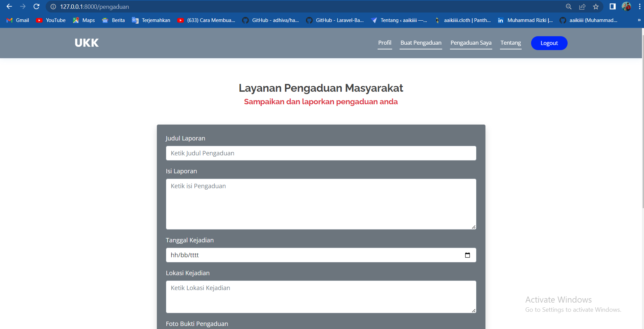Click the 'Layanan Pengaduan Masyarakat' heading
Viewport: 644px width, 329px height.
point(321,88)
